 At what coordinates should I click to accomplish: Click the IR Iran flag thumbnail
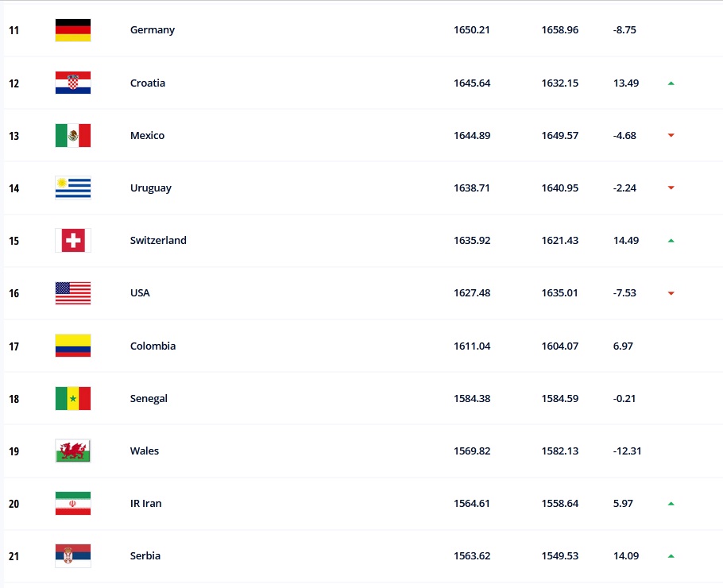[x=73, y=504]
